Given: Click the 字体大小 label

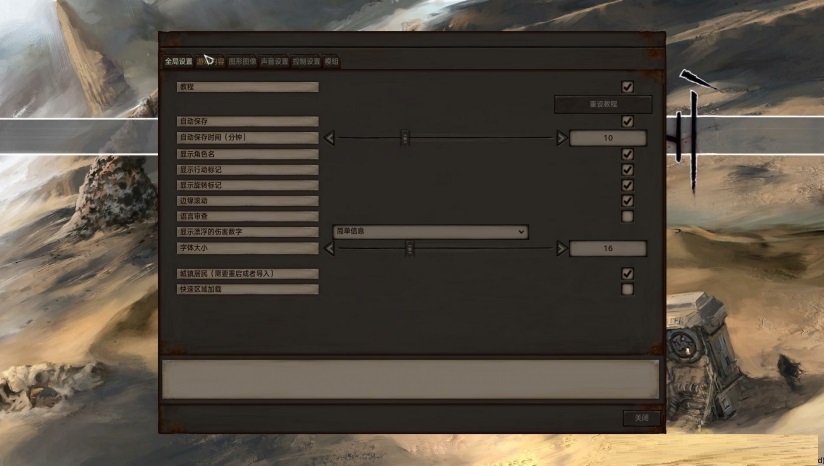Looking at the screenshot, I should pos(248,248).
